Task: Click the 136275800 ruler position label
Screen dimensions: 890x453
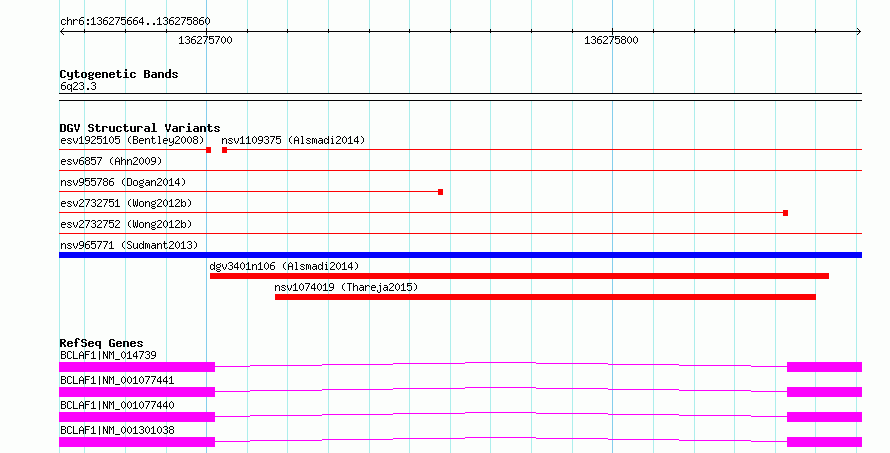Action: click(611, 41)
